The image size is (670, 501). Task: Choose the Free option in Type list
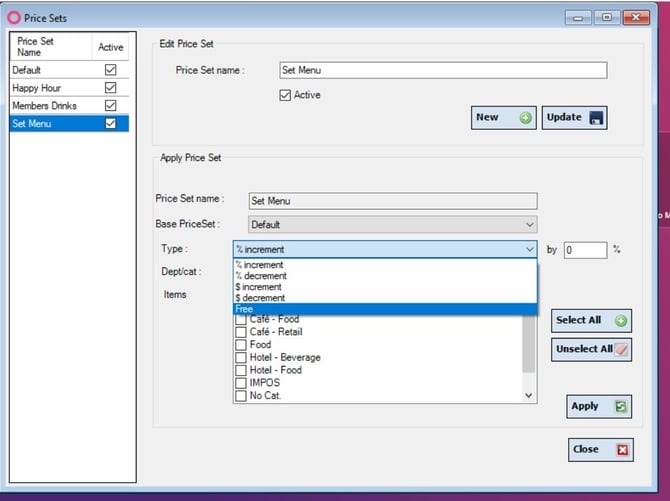(x=385, y=309)
